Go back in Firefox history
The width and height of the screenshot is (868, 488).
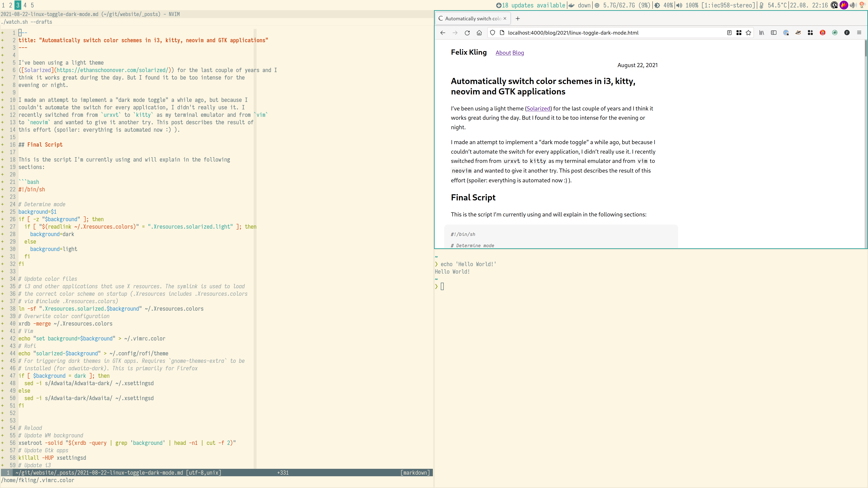(x=442, y=33)
